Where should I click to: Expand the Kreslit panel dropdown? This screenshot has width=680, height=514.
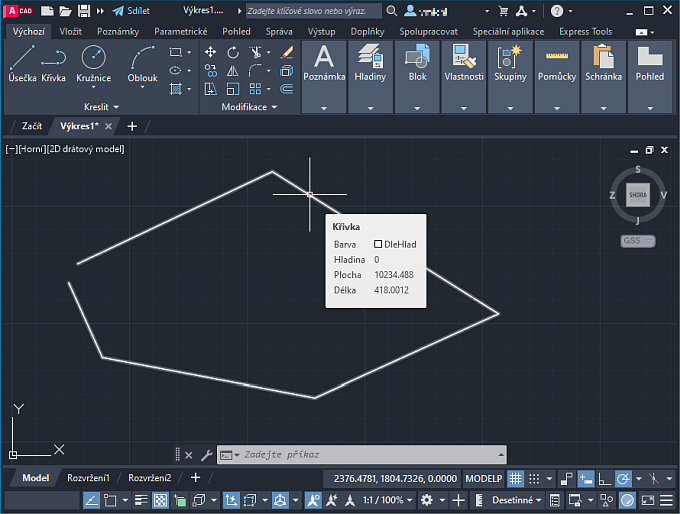pyautogui.click(x=101, y=106)
